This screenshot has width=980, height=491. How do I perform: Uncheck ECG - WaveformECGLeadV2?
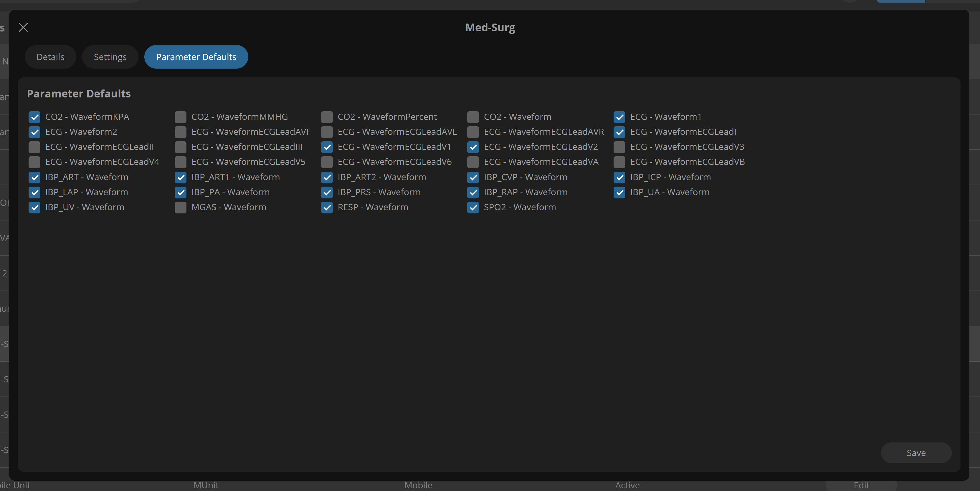coord(473,147)
